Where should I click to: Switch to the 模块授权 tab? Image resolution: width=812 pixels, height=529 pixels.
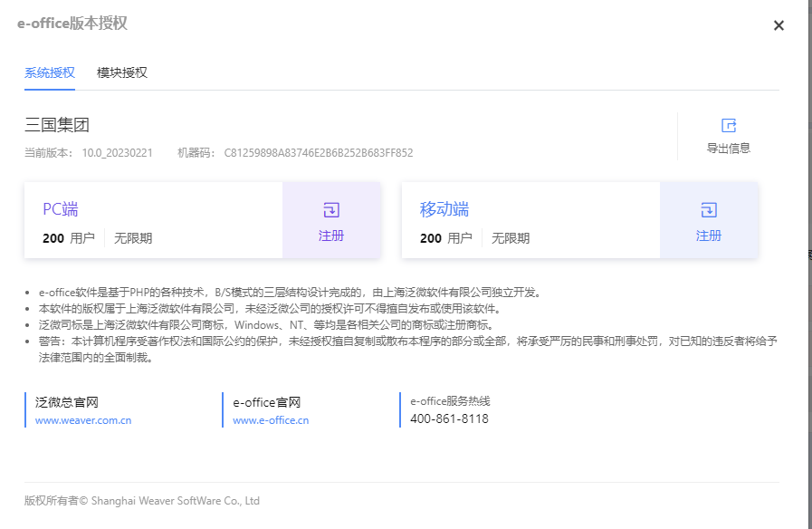[122, 72]
